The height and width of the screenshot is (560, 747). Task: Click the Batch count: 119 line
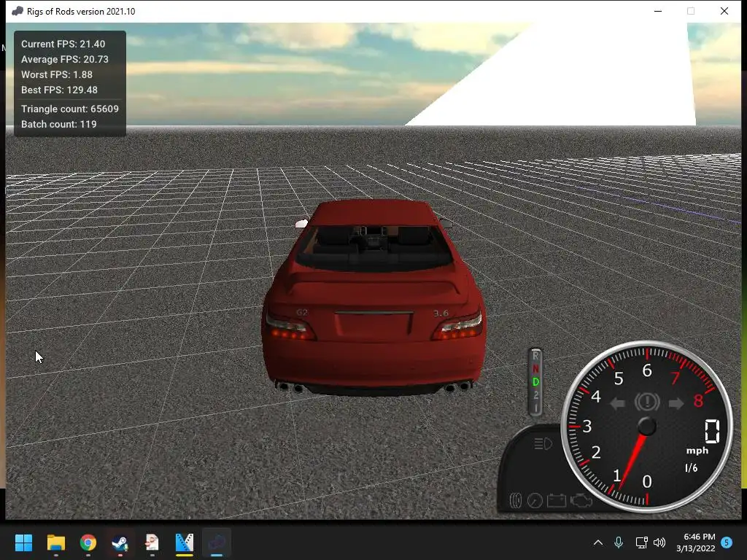58,124
